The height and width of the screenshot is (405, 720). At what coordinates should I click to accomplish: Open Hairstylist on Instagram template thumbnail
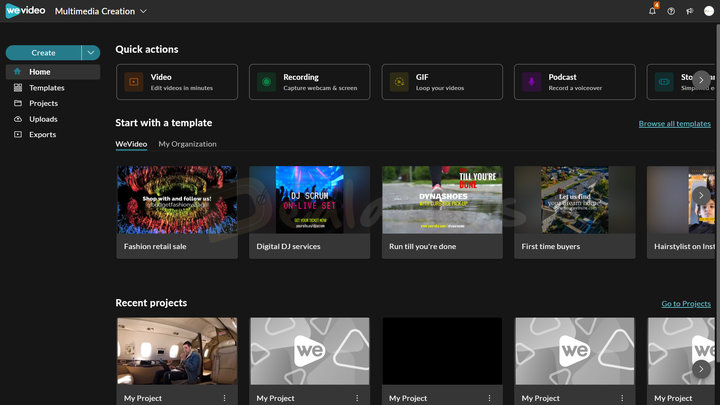[681, 200]
